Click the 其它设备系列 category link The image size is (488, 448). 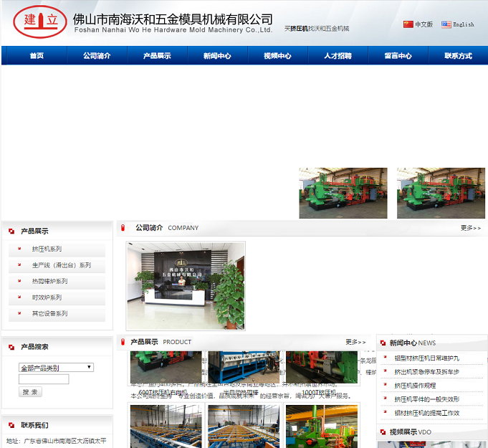(49, 313)
